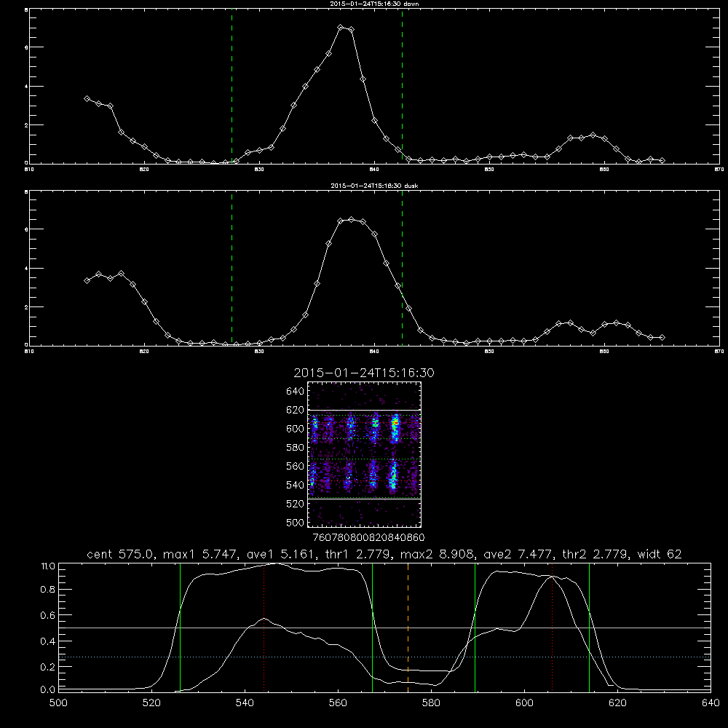The width and height of the screenshot is (728, 728).
Task: Click the '540' label on the bottom plot x-axis
Action: coord(245,703)
